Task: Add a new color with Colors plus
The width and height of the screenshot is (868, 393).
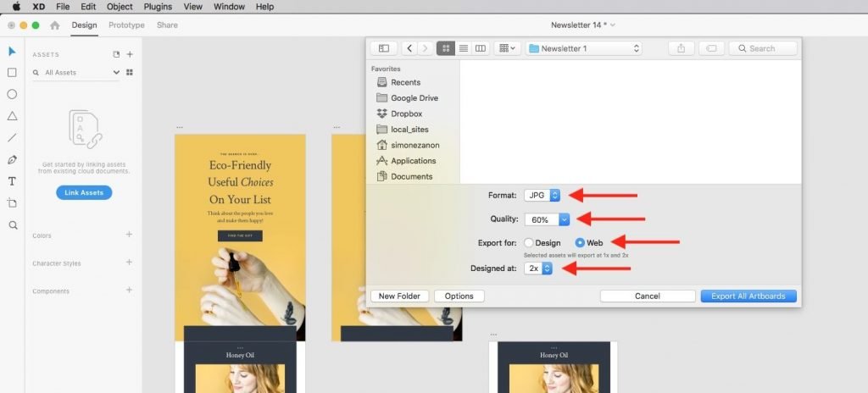Action: (x=129, y=235)
